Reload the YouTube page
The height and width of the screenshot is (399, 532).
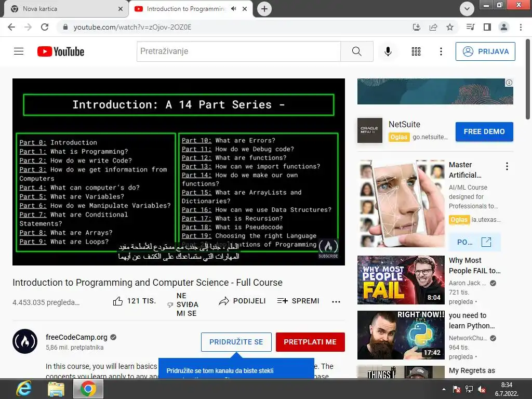pos(45,27)
